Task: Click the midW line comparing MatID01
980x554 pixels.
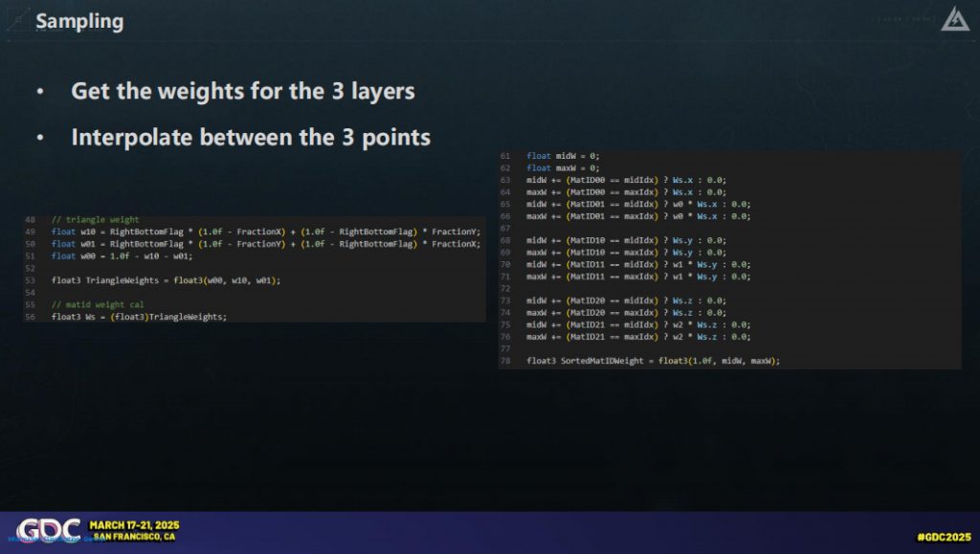Action: (638, 204)
